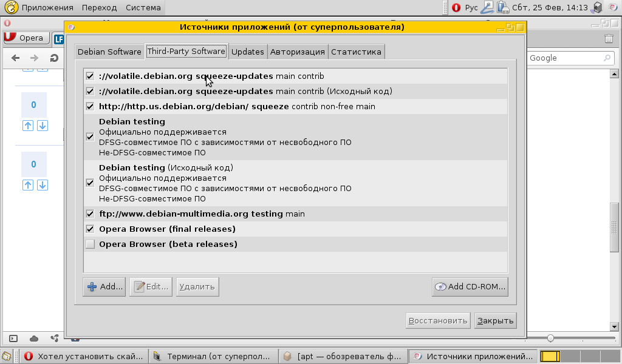Uncheck the first volatile.debian.org squeeze-updates source

click(x=90, y=76)
